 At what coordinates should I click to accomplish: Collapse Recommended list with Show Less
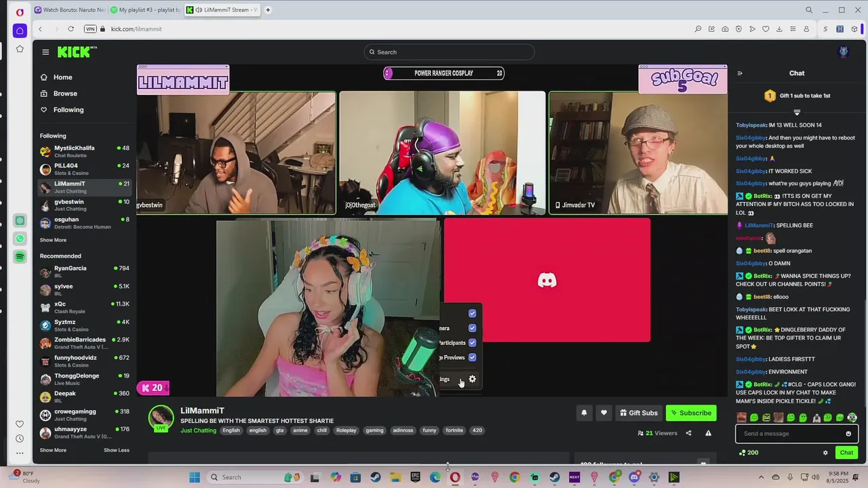coord(117,450)
